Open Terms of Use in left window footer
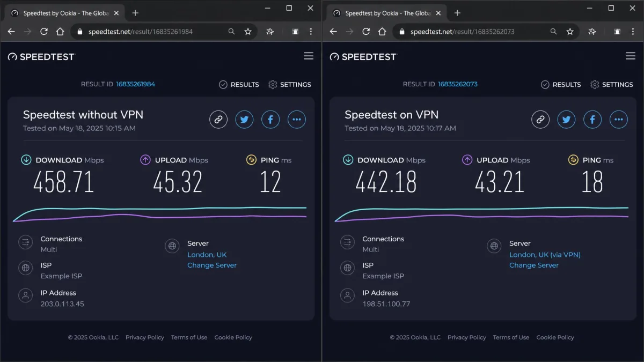Screen dimensions: 644x362 pos(189,337)
